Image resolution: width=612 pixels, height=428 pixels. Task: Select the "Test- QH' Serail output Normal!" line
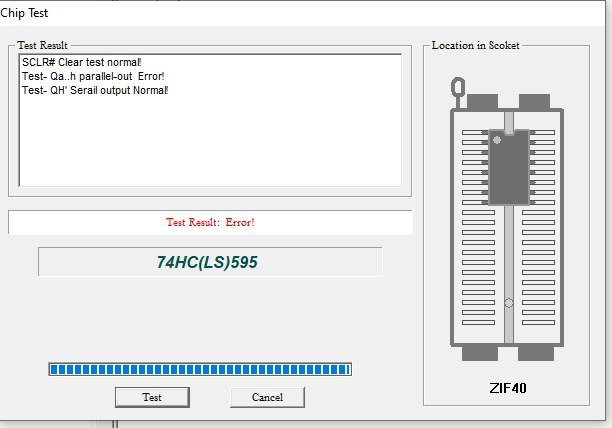(95, 90)
